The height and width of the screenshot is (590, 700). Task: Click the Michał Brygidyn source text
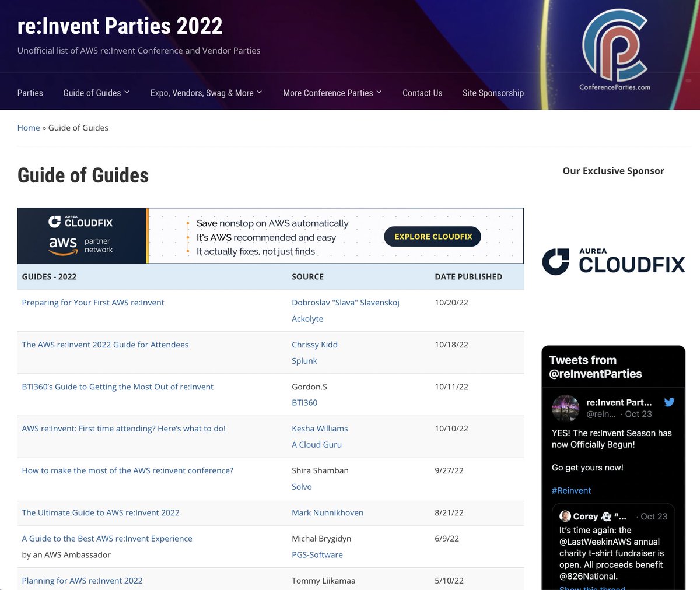[321, 539]
